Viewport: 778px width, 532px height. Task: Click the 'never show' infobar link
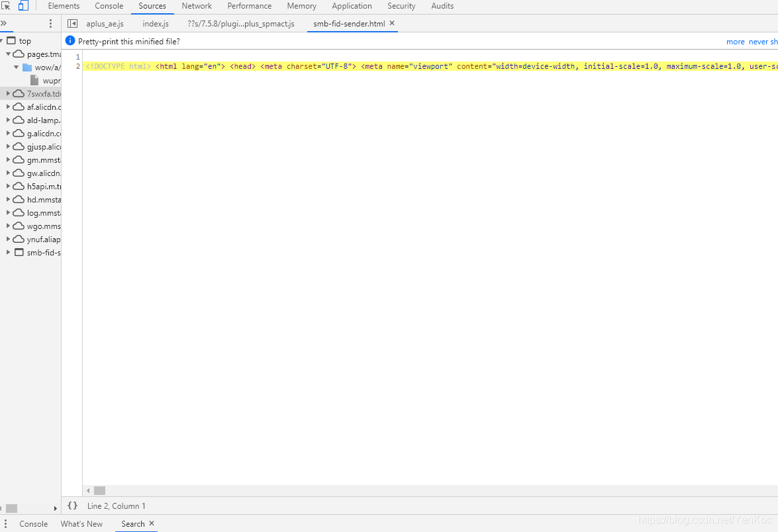coord(763,42)
